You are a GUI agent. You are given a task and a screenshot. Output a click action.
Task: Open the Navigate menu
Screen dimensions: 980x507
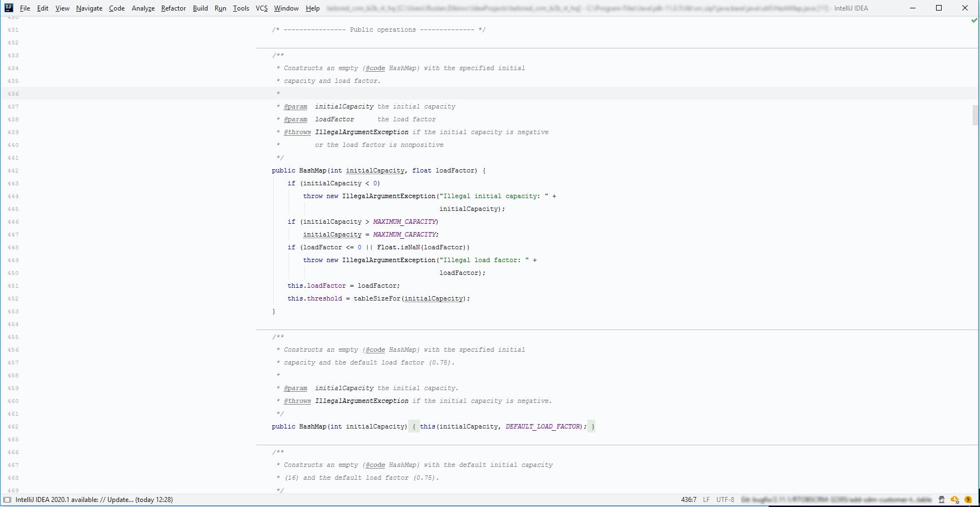point(89,8)
